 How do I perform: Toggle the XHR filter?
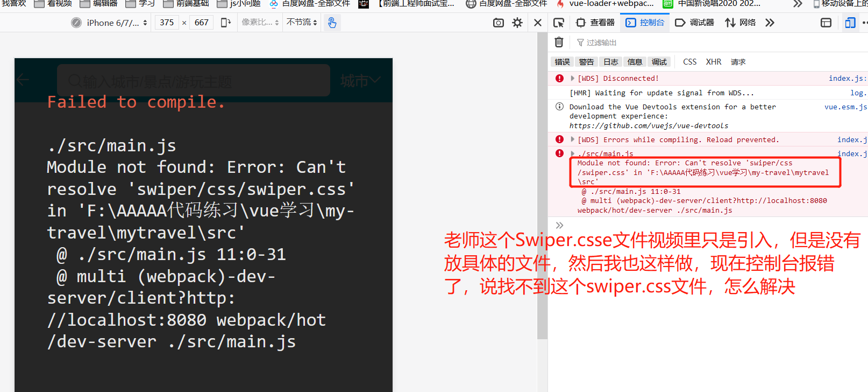point(714,62)
